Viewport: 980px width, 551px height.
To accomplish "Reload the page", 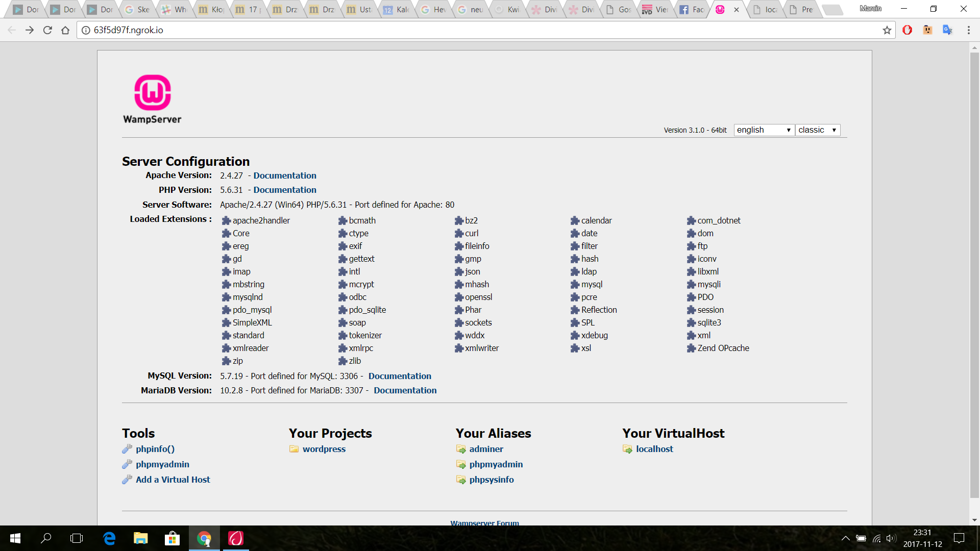I will pos(47,30).
